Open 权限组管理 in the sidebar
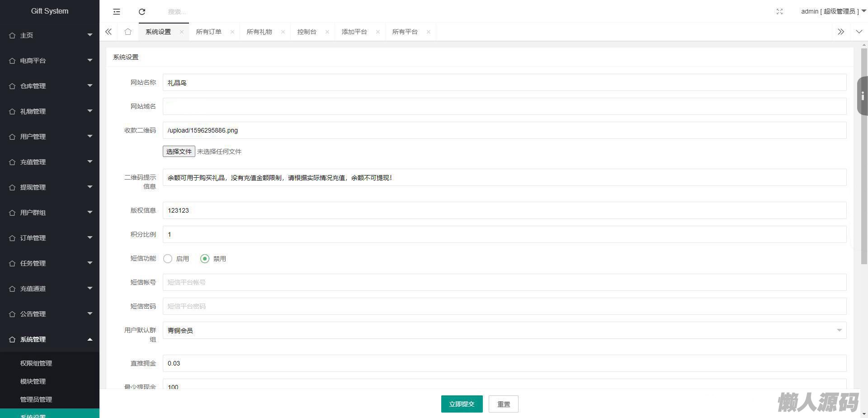This screenshot has width=868, height=418. point(36,363)
